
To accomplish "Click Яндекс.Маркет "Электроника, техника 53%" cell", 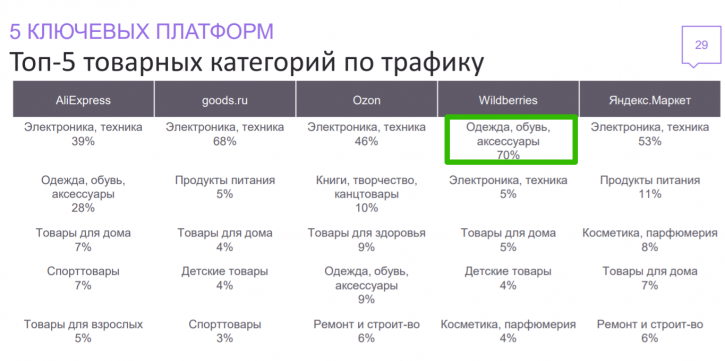I will click(x=650, y=134).
